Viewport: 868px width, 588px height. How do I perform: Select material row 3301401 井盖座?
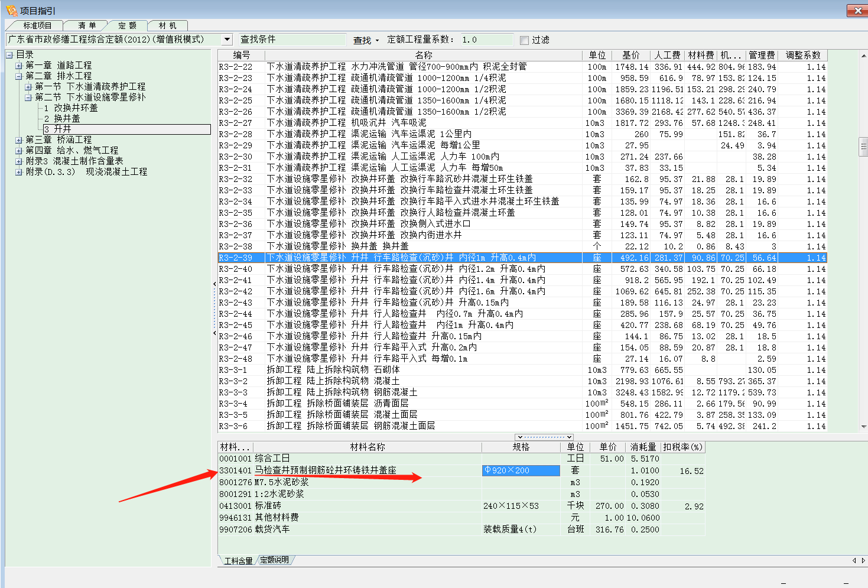point(461,470)
